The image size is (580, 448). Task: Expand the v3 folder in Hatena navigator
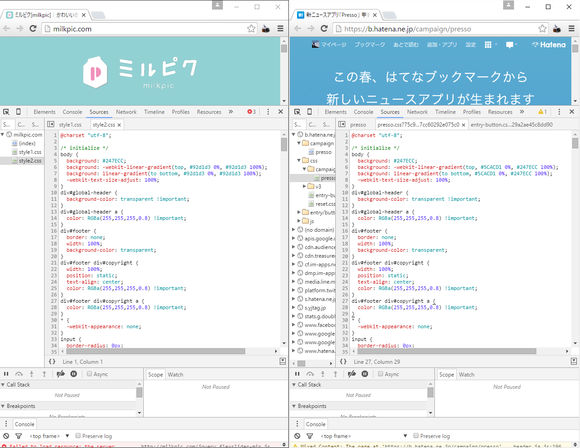[304, 186]
